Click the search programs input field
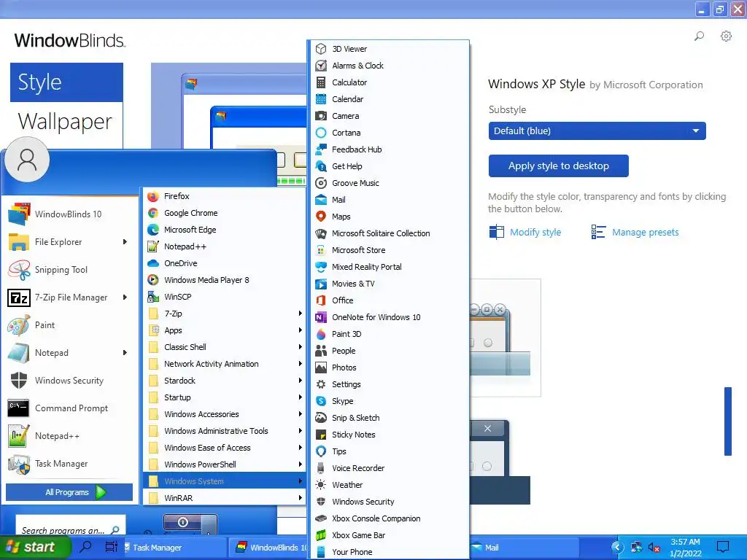This screenshot has height=560, width=747. [71, 526]
